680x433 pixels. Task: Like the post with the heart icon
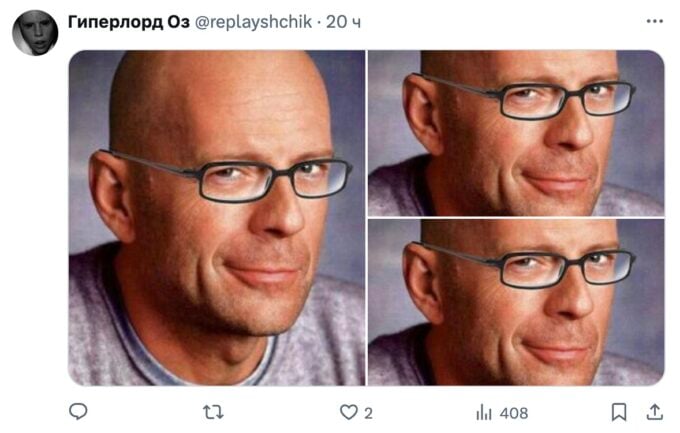tap(349, 412)
